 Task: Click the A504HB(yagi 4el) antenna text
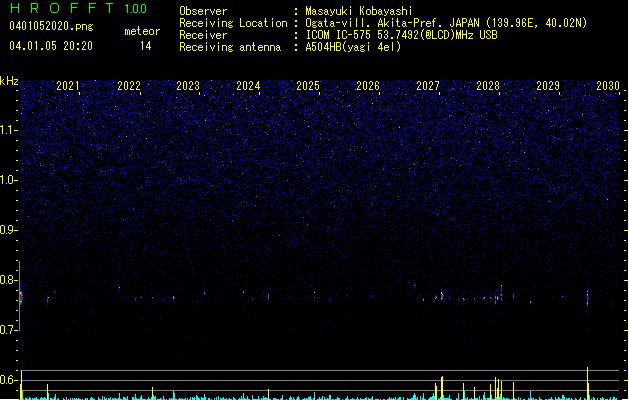tap(353, 47)
